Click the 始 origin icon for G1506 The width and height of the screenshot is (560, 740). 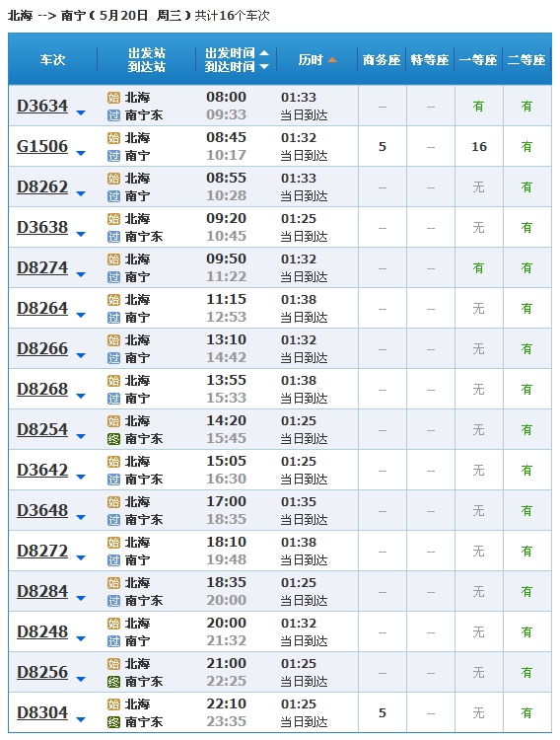113,138
